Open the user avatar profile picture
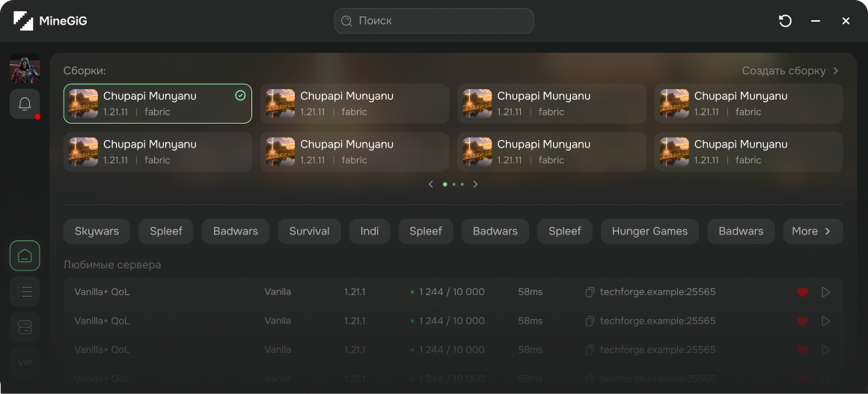868x394 pixels. [25, 69]
